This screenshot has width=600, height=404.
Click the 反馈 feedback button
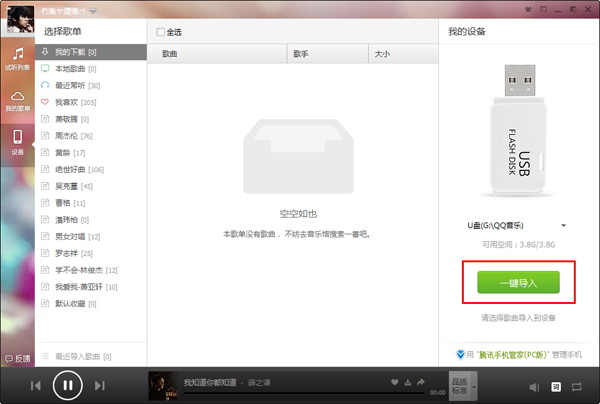click(x=18, y=358)
